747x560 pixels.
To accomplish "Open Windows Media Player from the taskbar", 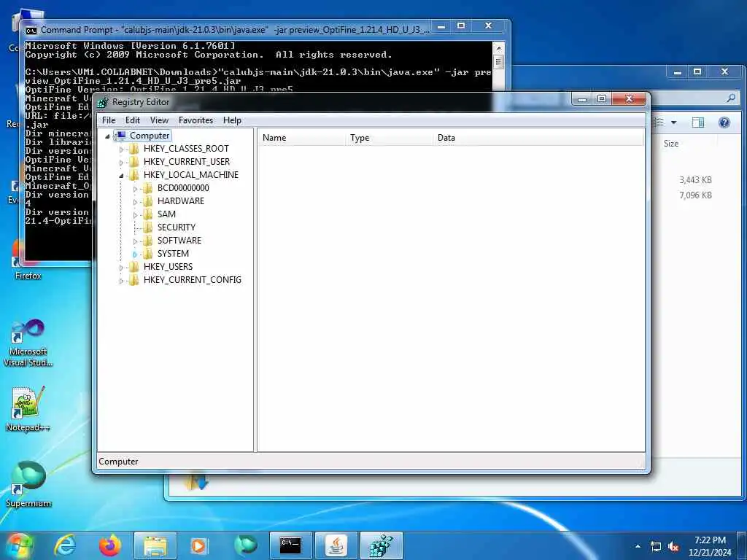I will [198, 545].
